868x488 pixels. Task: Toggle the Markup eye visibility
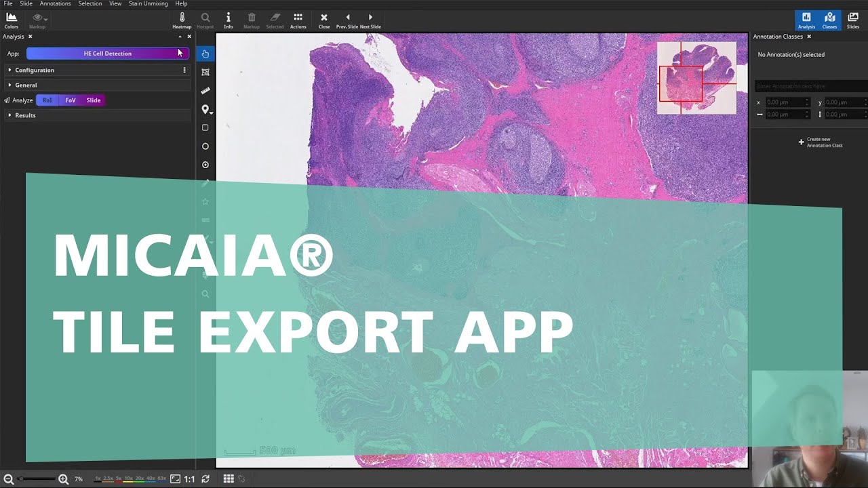[37, 20]
